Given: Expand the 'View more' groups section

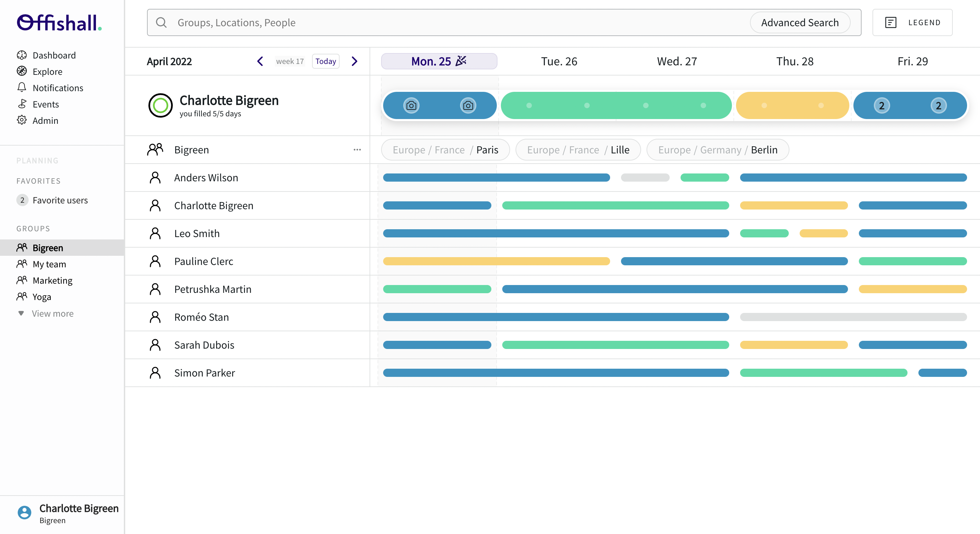Looking at the screenshot, I should point(52,313).
